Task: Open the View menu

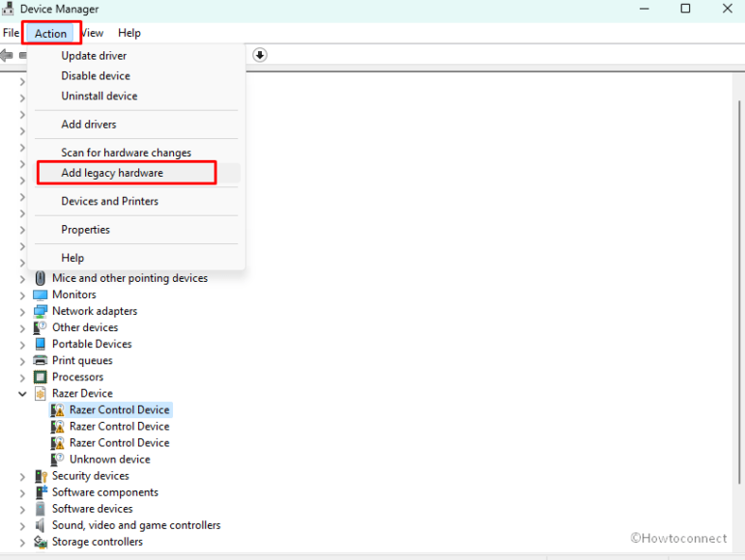Action: (92, 33)
